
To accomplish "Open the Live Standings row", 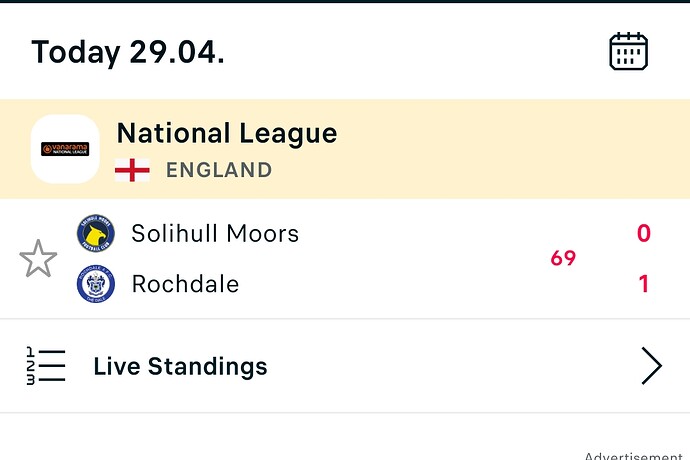I will click(345, 366).
